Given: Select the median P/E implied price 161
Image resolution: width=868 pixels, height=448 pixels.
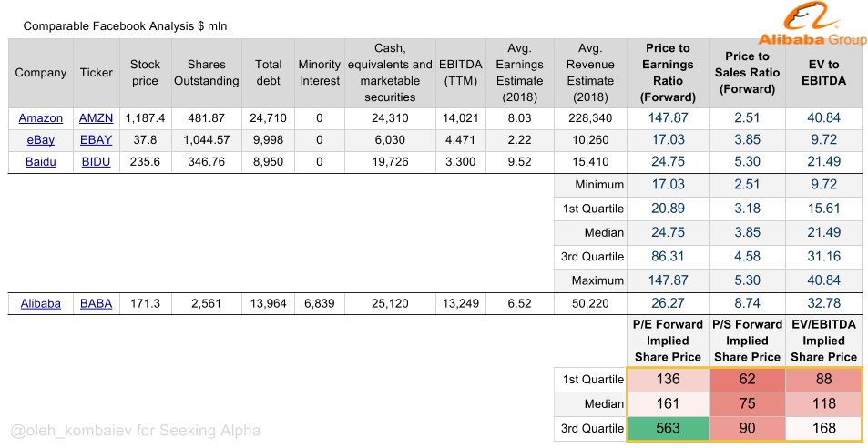Looking at the screenshot, I should pyautogui.click(x=668, y=403).
